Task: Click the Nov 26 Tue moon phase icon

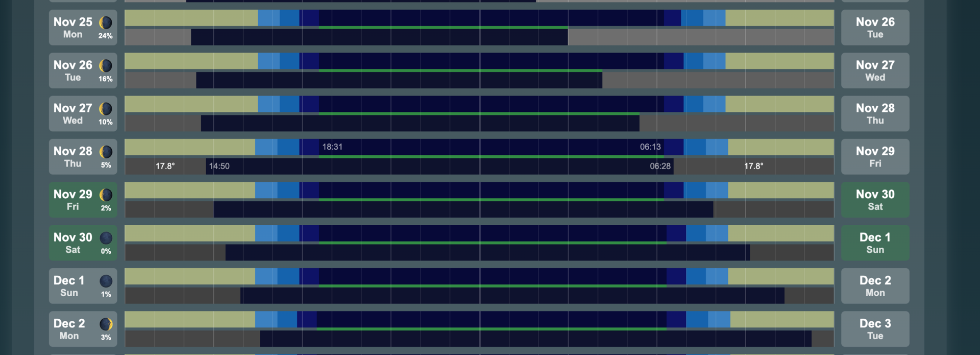Action: (x=106, y=65)
